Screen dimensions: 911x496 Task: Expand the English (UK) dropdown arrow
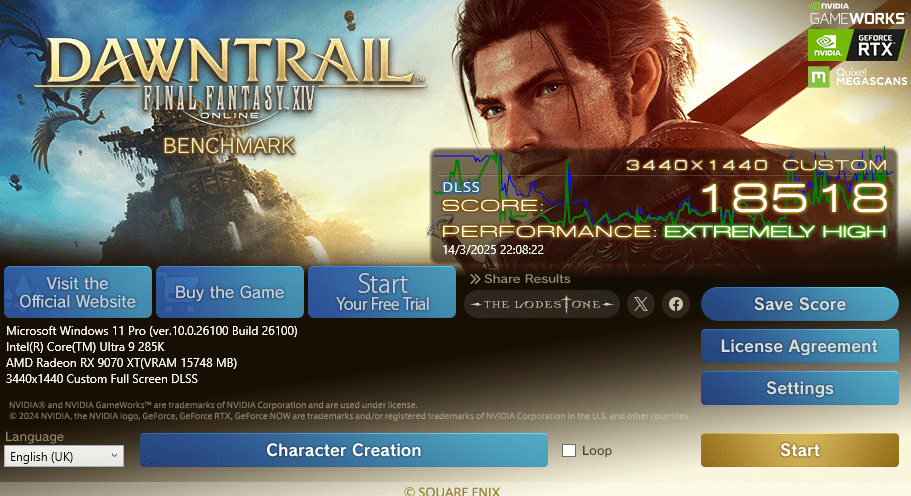[114, 456]
